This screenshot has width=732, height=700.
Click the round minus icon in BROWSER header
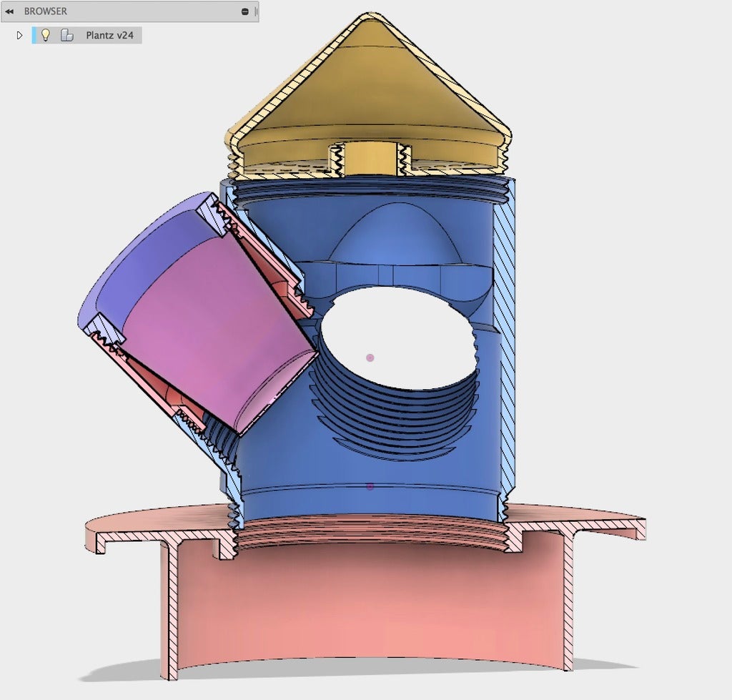[x=245, y=11]
